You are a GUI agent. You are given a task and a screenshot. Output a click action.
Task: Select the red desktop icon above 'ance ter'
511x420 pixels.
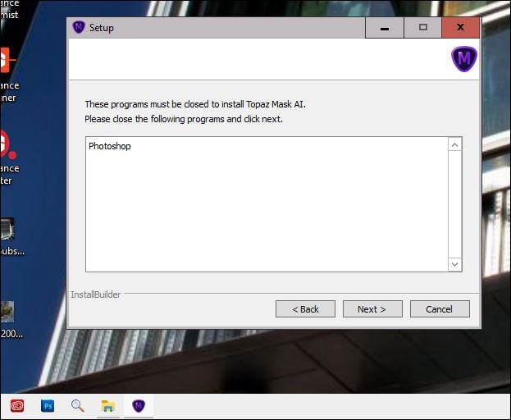pos(8,144)
